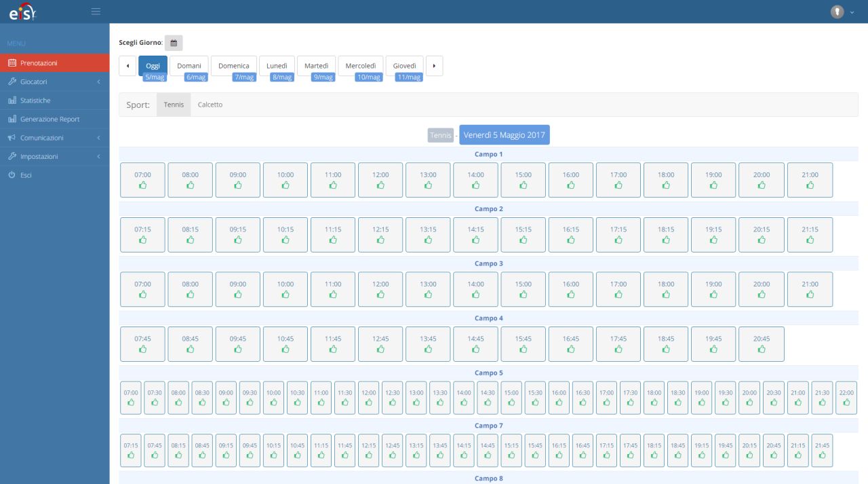Select the Martedì day button

[317, 66]
